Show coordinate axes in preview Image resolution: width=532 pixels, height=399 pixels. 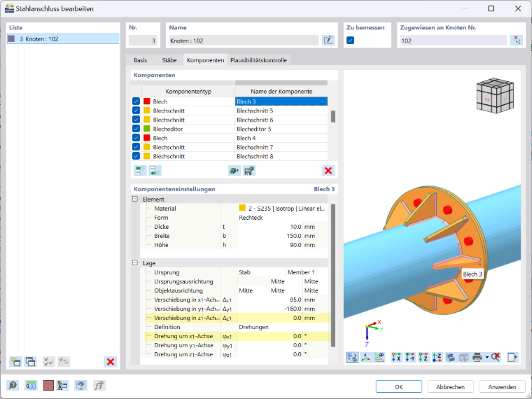click(x=365, y=357)
